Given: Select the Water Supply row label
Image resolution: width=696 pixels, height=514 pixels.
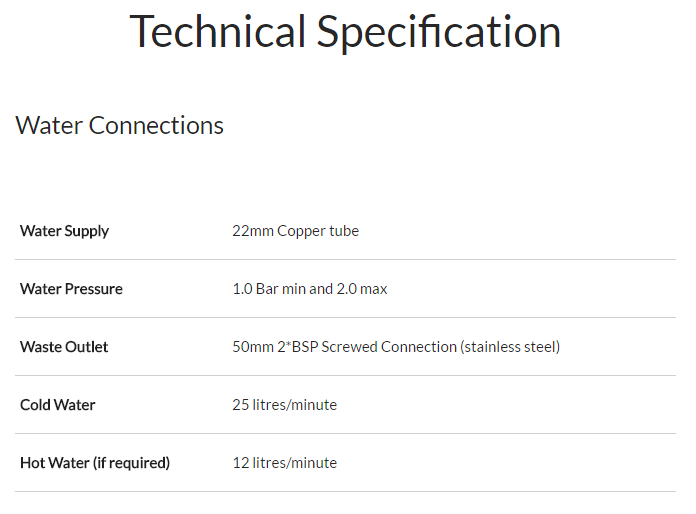Looking at the screenshot, I should 64,231.
